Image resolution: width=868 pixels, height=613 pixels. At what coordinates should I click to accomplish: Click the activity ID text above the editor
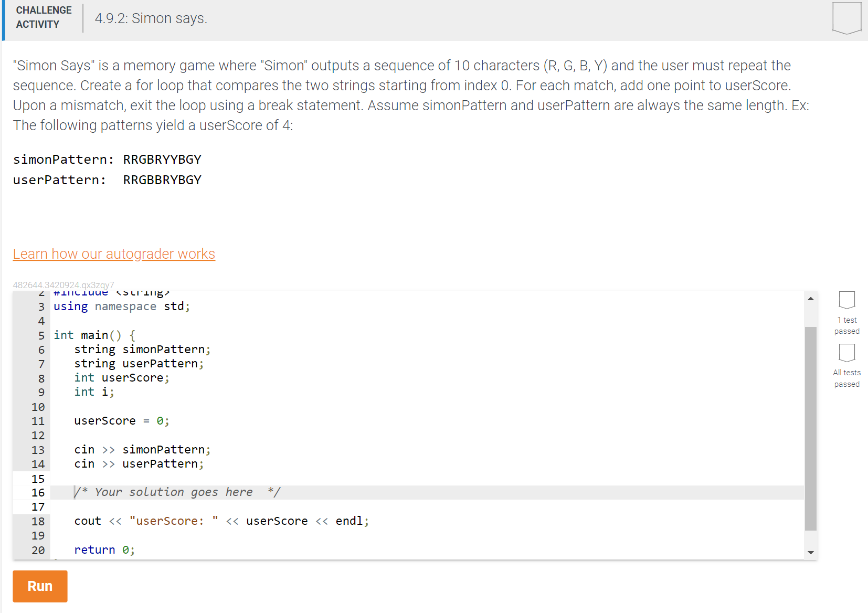pyautogui.click(x=63, y=284)
